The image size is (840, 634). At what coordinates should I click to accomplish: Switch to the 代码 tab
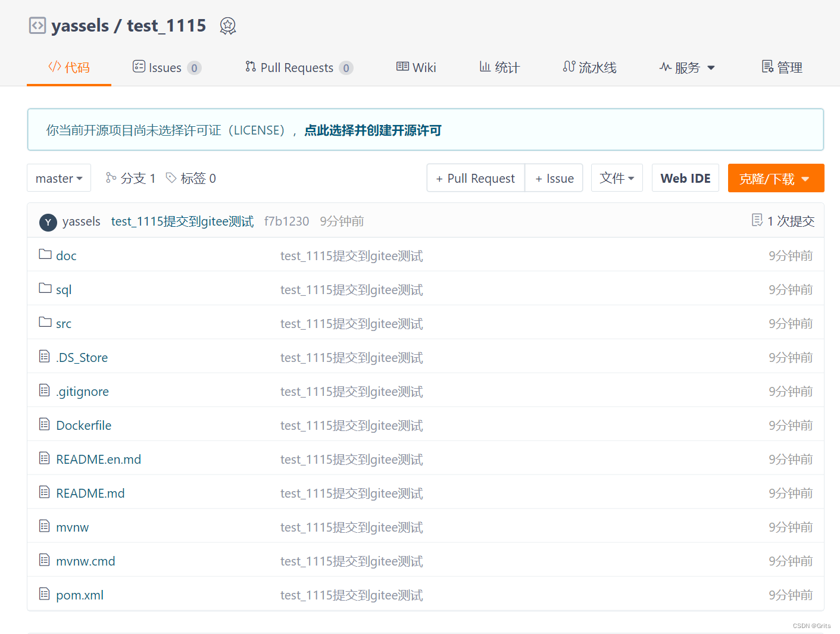pos(69,67)
